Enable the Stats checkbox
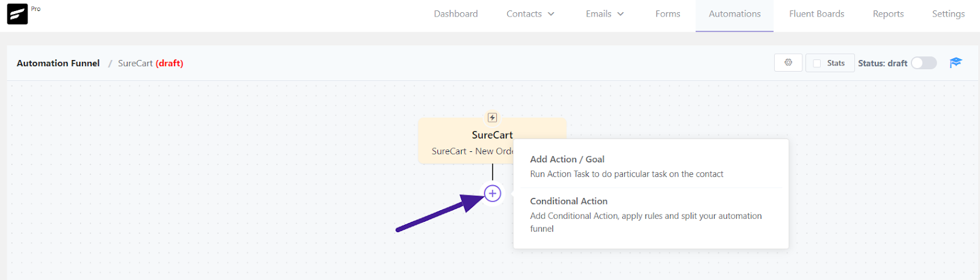Image resolution: width=980 pixels, height=280 pixels. 817,63
